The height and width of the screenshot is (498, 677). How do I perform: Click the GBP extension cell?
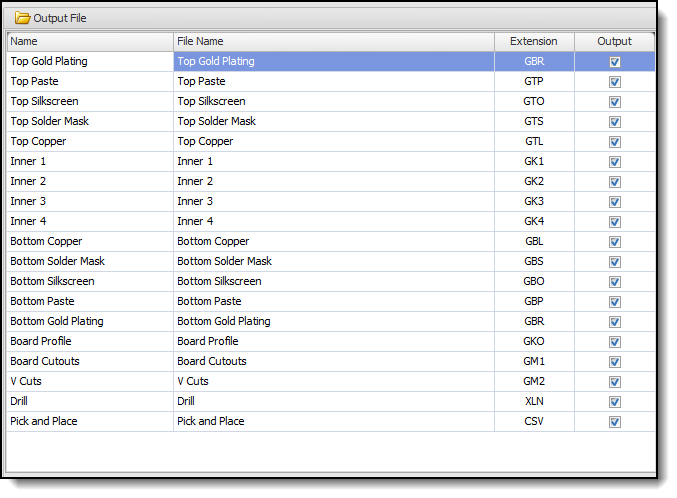[534, 301]
